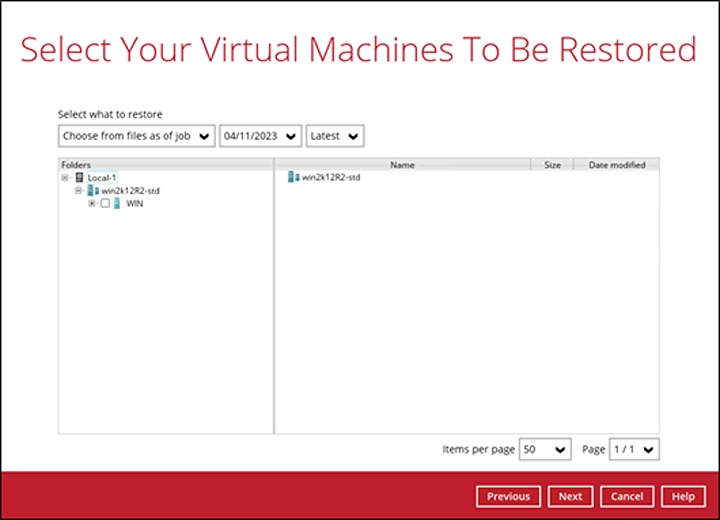720x520 pixels.
Task: Click the win2k12R2-std icon in the Name list
Action: tap(294, 177)
